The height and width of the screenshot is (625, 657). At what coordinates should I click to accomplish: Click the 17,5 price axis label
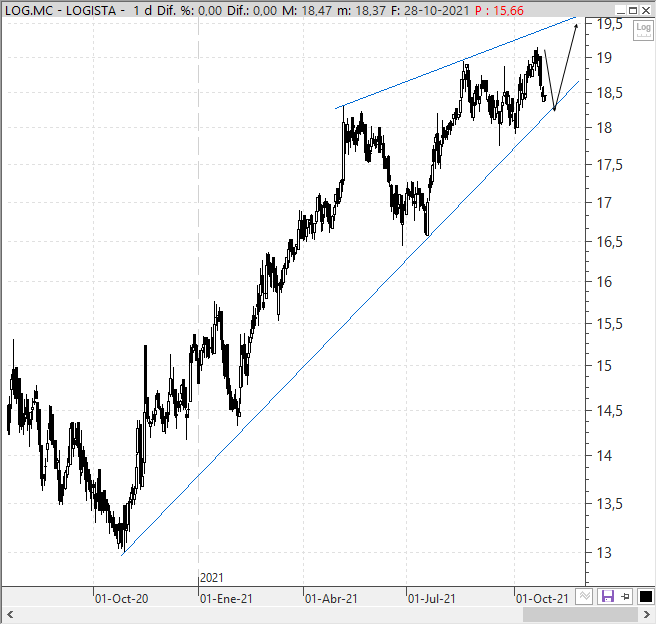pos(610,165)
